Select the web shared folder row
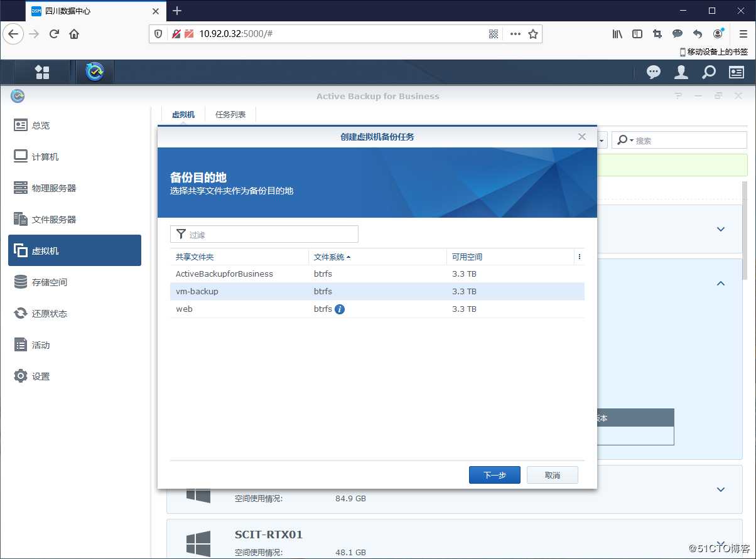This screenshot has height=559, width=756. 377,309
